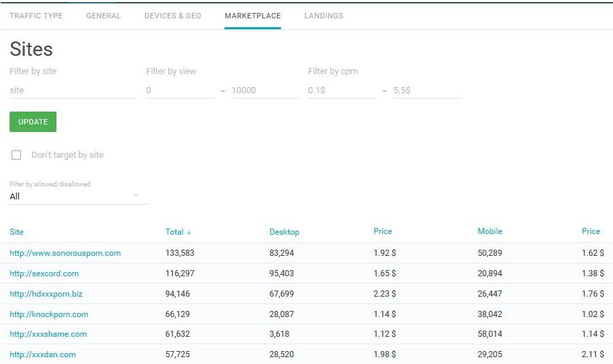The height and width of the screenshot is (364, 613).
Task: Select the minimum cpm field 0.1$
Action: click(x=342, y=90)
